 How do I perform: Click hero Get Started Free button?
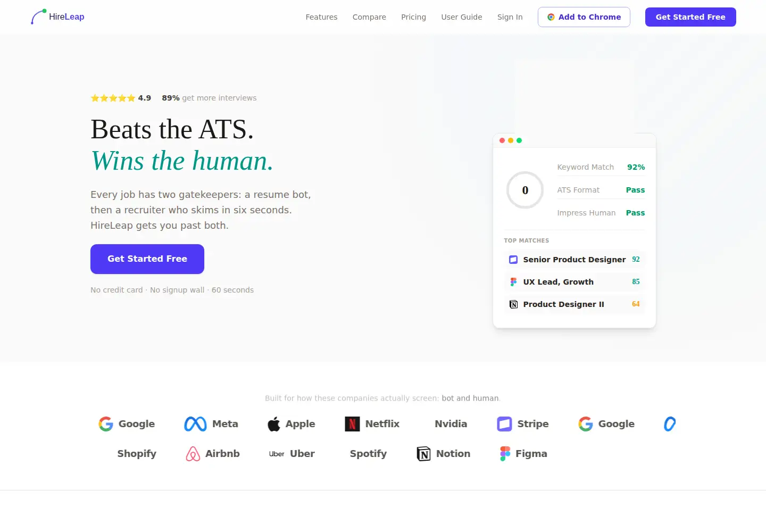(147, 259)
